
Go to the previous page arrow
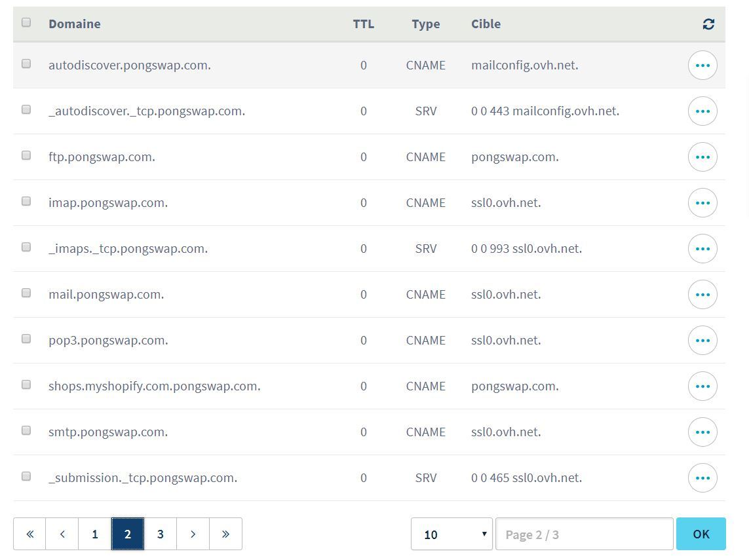click(x=62, y=534)
